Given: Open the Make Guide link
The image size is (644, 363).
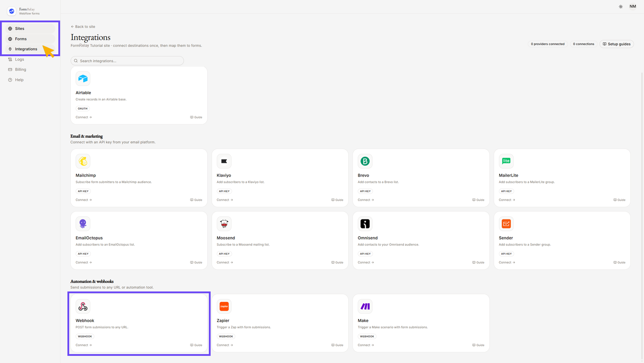Looking at the screenshot, I should pyautogui.click(x=479, y=345).
